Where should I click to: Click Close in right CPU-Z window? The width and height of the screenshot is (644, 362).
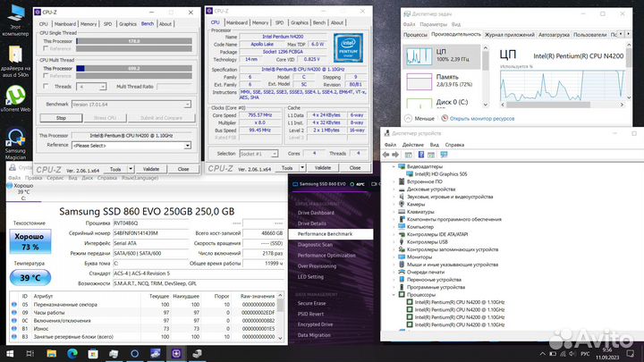(x=355, y=168)
